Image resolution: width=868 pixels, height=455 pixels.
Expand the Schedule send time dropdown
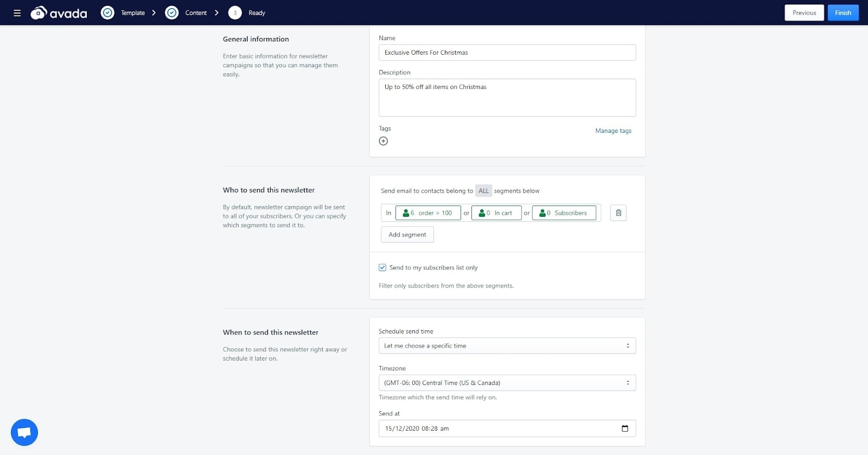click(x=507, y=346)
